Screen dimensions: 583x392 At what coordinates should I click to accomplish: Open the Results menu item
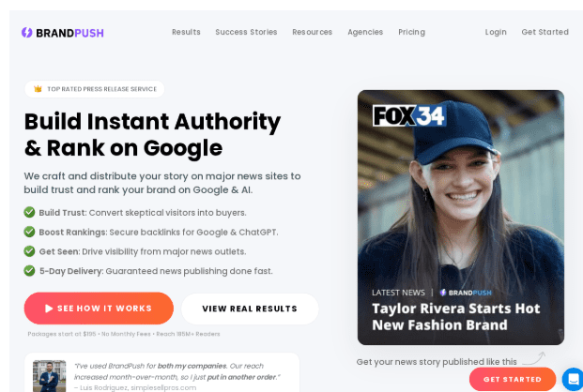pos(186,32)
